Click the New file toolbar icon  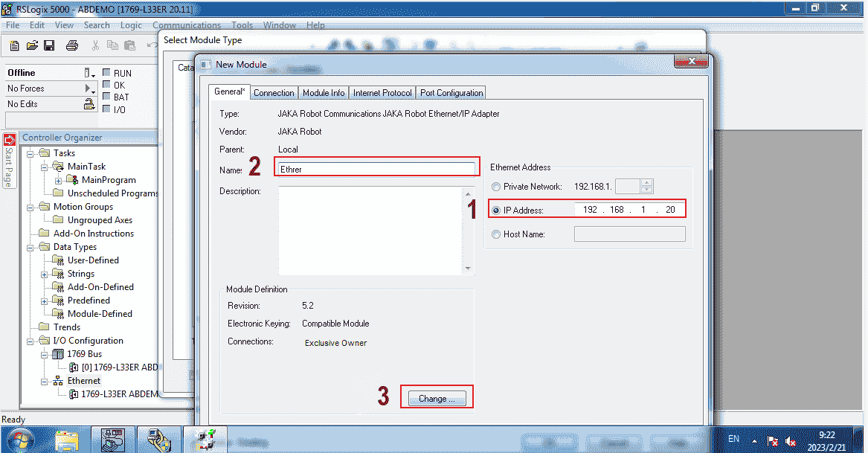click(15, 45)
